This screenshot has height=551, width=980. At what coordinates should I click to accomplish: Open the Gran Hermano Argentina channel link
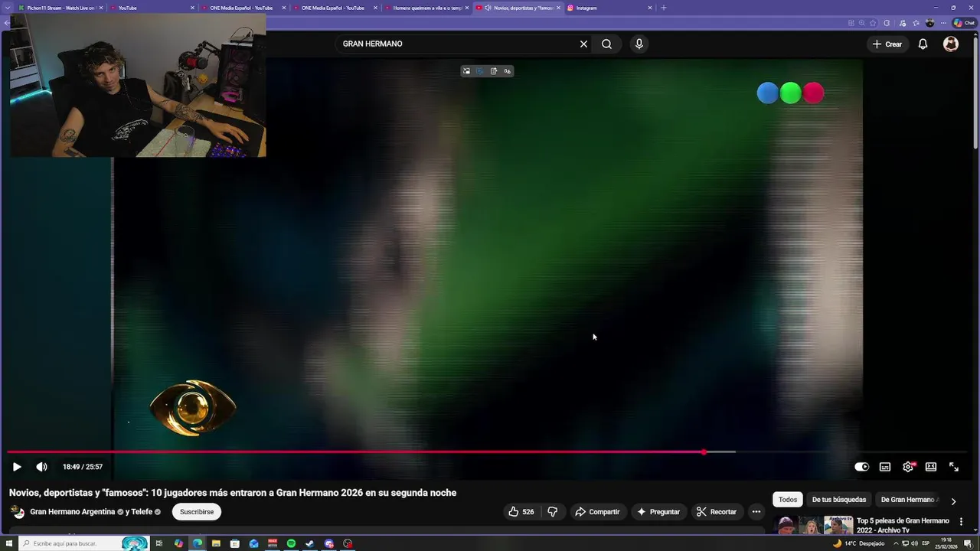(x=73, y=512)
